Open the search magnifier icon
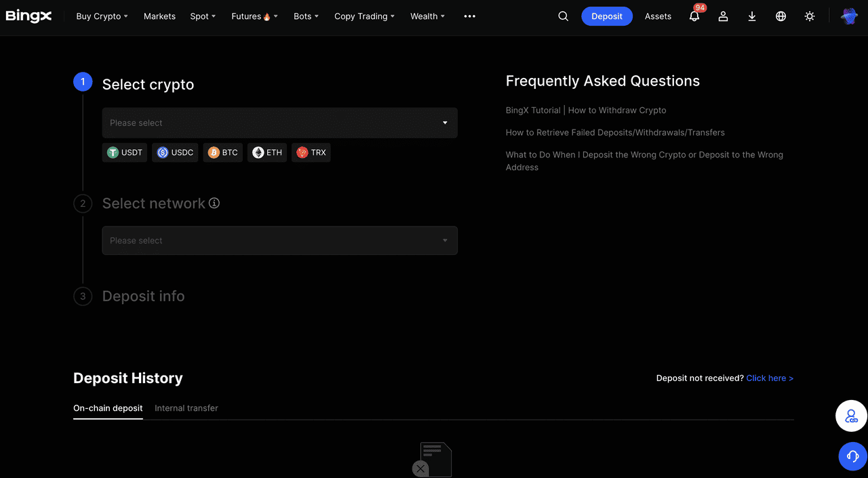Viewport: 868px width, 478px height. (x=563, y=16)
